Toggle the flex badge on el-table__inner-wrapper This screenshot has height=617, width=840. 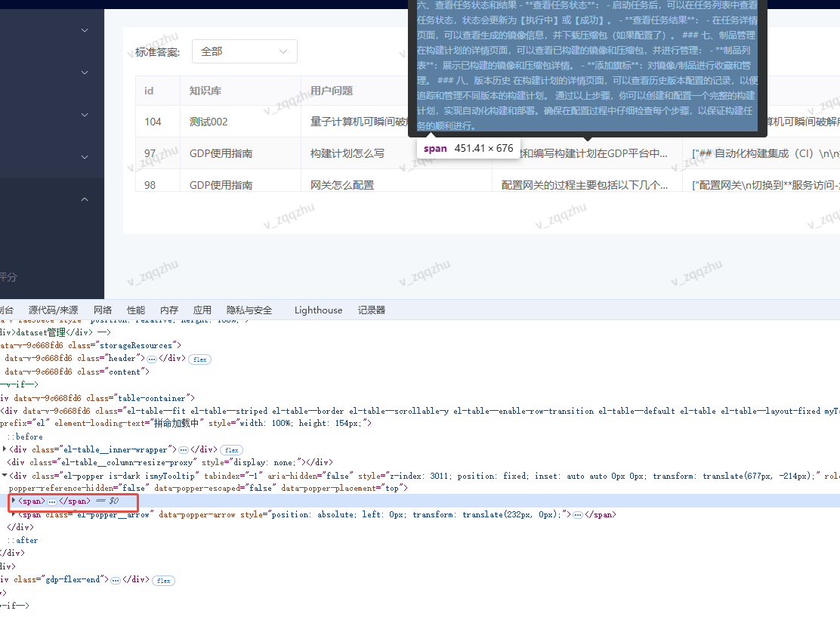pyautogui.click(x=231, y=449)
